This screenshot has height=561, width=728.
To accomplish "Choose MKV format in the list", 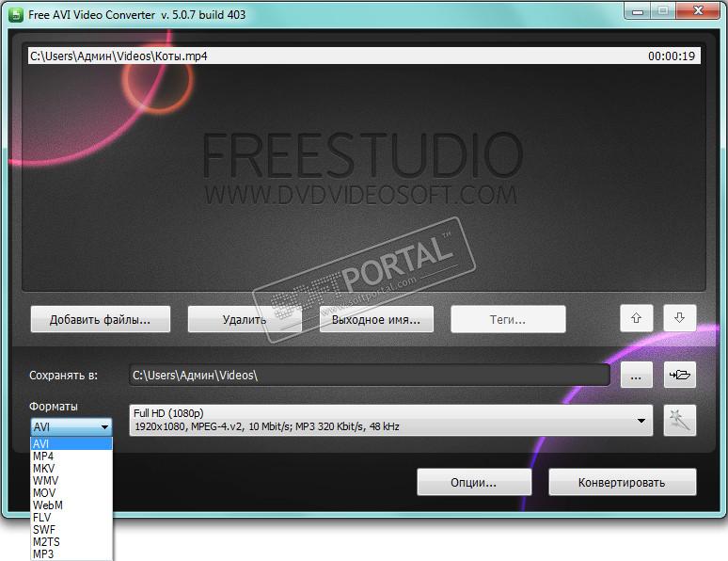I will pyautogui.click(x=43, y=469).
